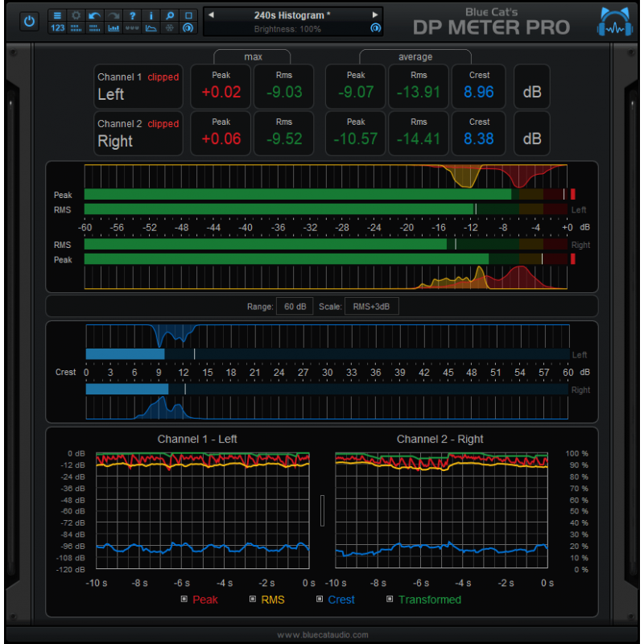Select the average tab

[x=415, y=56]
